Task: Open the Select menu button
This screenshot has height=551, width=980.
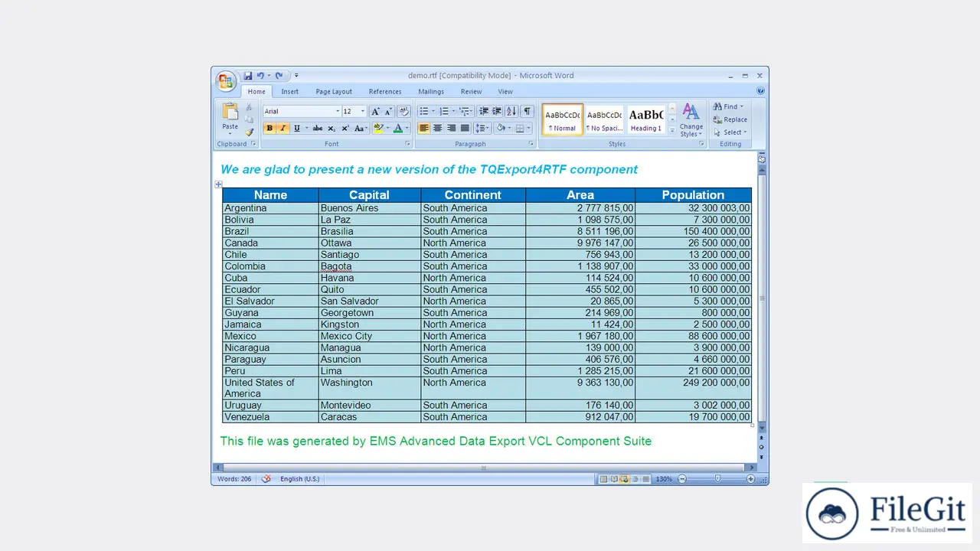Action: [x=730, y=132]
